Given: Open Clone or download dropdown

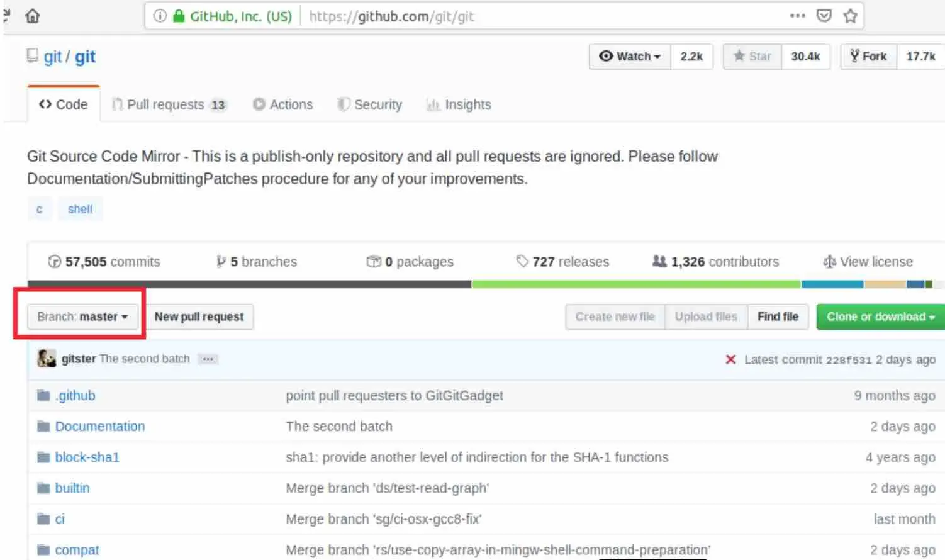Looking at the screenshot, I should click(x=881, y=316).
